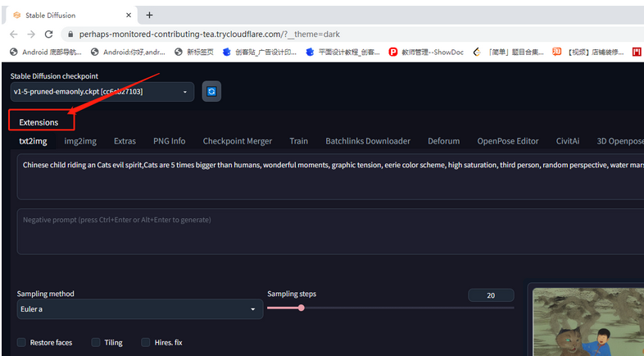
Task: Open the CivitAi tab
Action: pyautogui.click(x=568, y=141)
